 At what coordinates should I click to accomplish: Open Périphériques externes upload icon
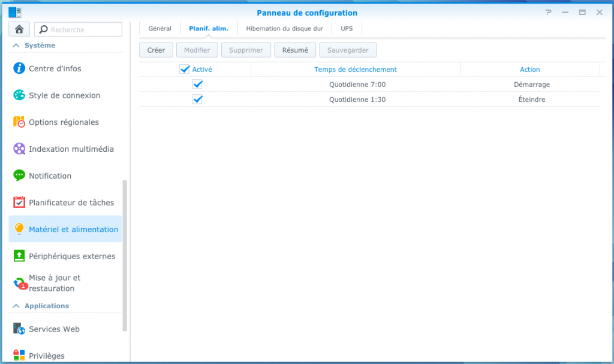click(19, 256)
